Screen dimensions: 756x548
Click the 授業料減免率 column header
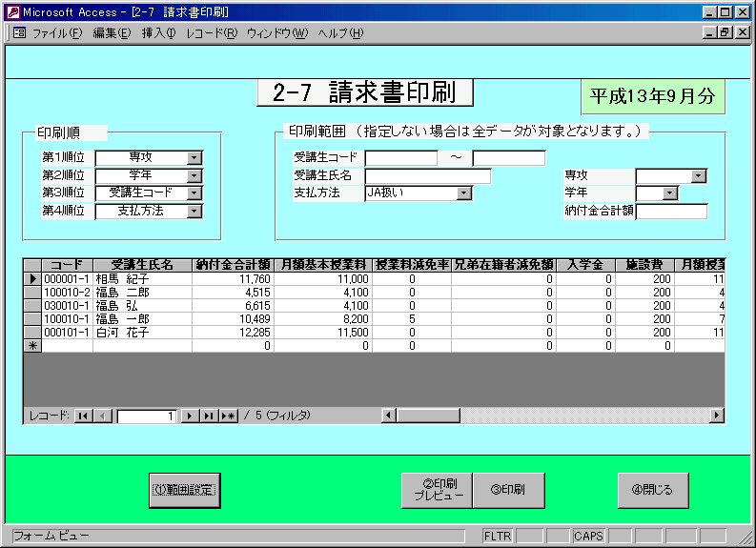click(412, 265)
